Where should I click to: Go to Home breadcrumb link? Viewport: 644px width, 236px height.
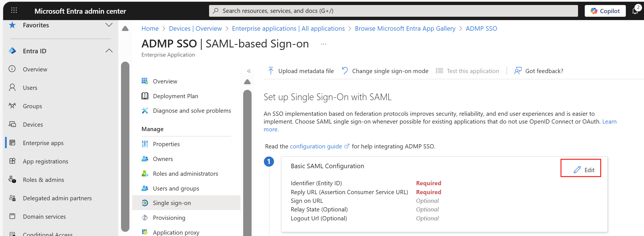point(150,28)
